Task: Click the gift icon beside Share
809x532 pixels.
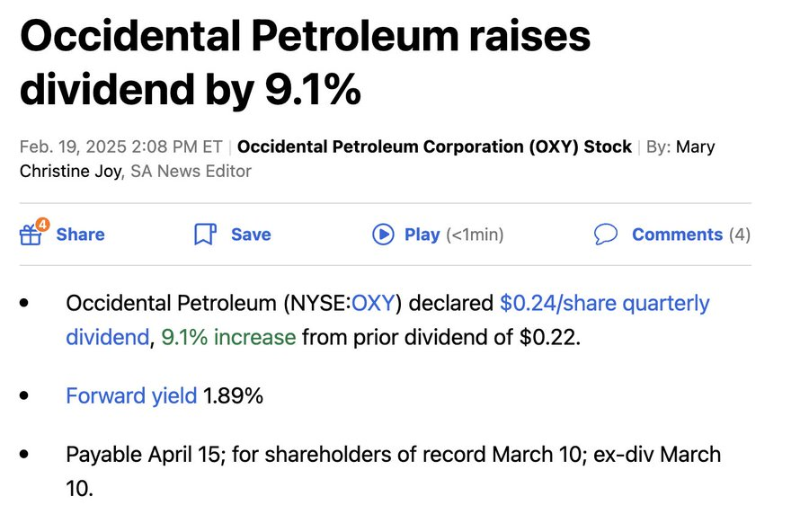Action: tap(31, 235)
